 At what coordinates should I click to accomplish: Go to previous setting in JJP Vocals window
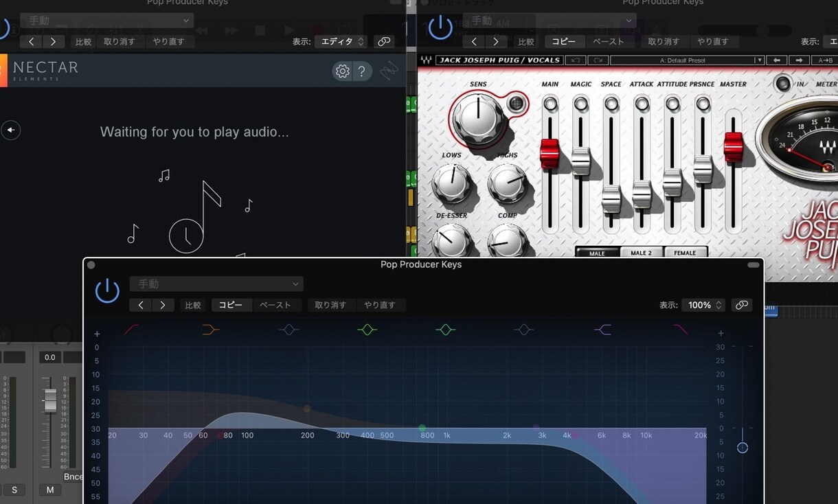click(x=473, y=41)
